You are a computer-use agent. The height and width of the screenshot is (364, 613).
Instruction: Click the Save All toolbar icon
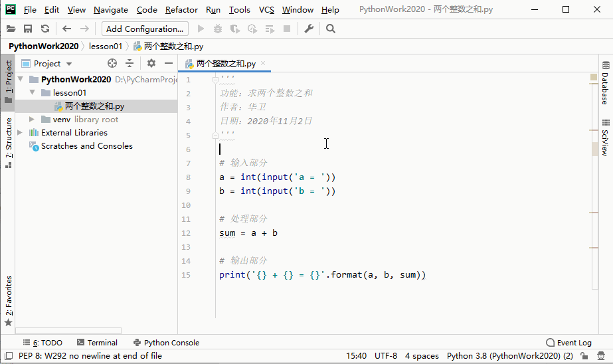click(x=28, y=29)
